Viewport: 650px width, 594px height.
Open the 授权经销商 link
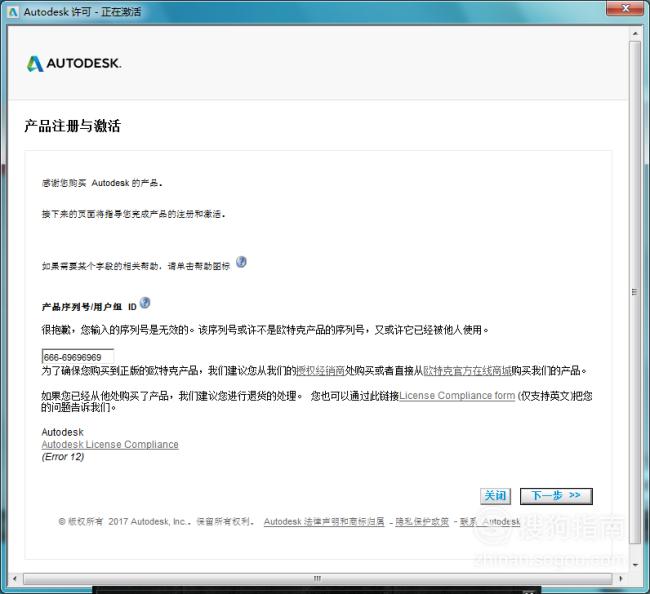pos(320,371)
